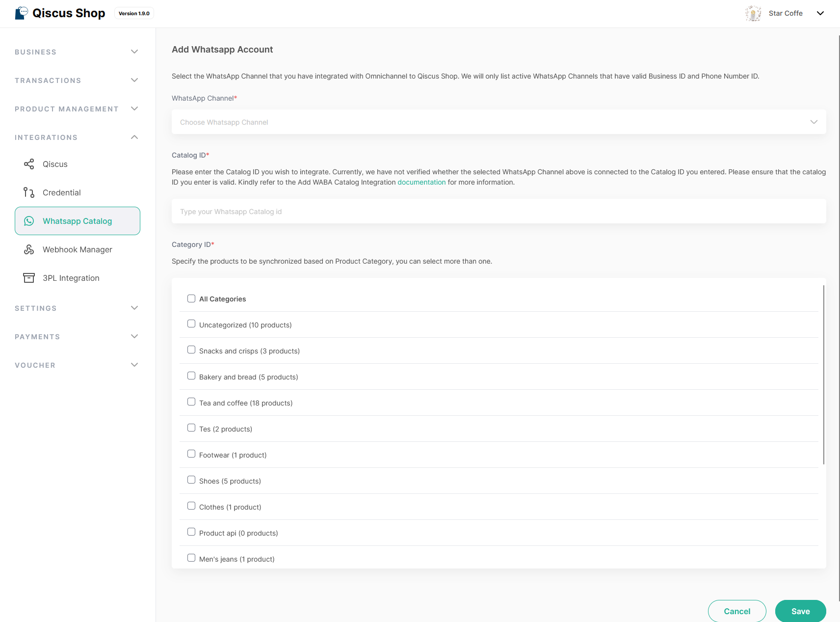Check the All Categories checkbox
The width and height of the screenshot is (840, 622).
[191, 298]
